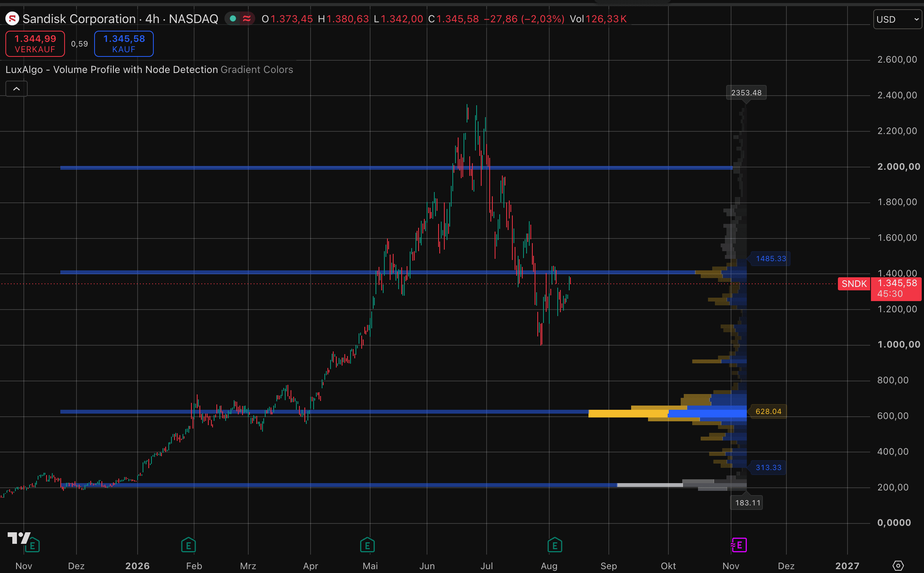This screenshot has height=573, width=924.
Task: Open the purple projected earnings marker
Action: pos(739,545)
